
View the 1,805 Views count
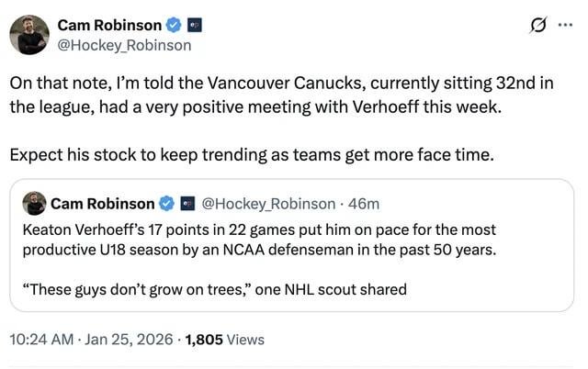click(x=224, y=340)
